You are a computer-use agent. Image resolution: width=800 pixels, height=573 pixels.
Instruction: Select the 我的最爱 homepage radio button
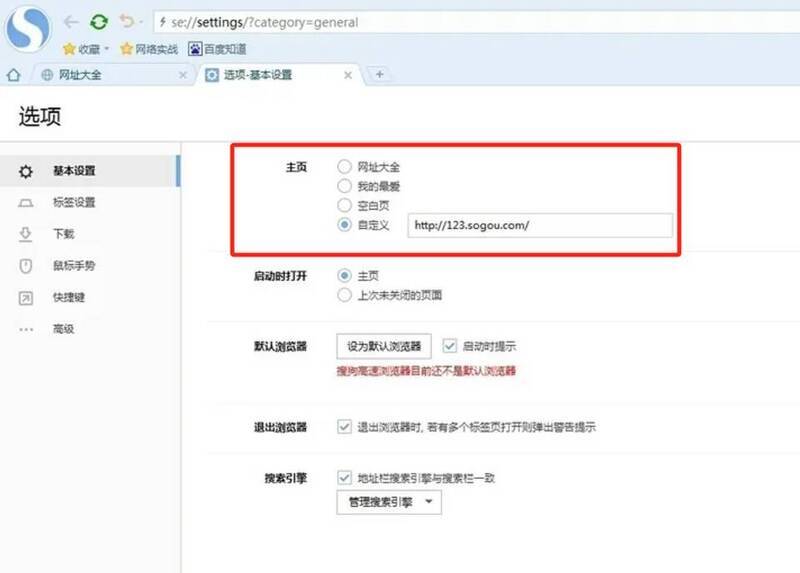click(344, 186)
